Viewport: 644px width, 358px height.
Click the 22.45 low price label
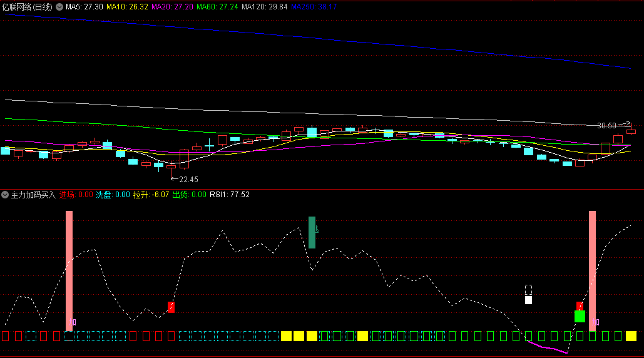coord(188,180)
